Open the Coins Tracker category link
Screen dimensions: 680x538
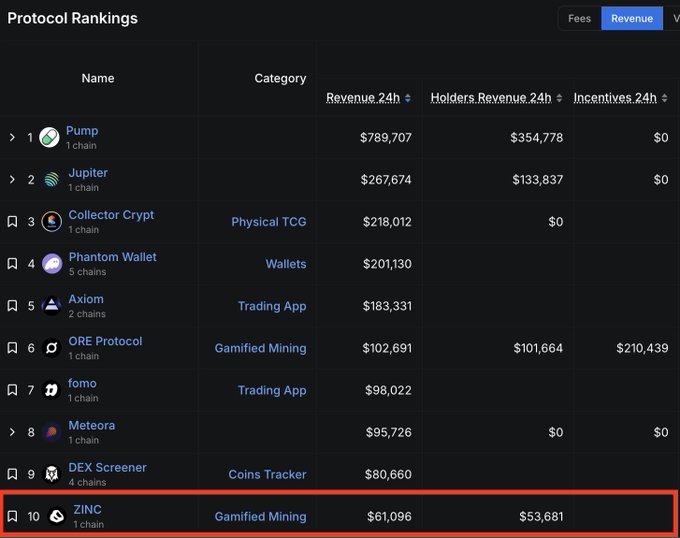268,474
